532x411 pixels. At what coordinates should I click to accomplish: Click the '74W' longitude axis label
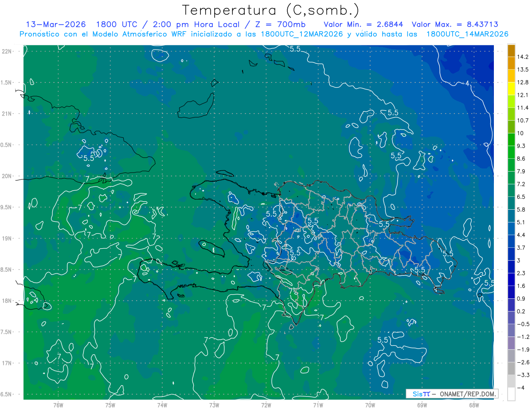click(162, 405)
